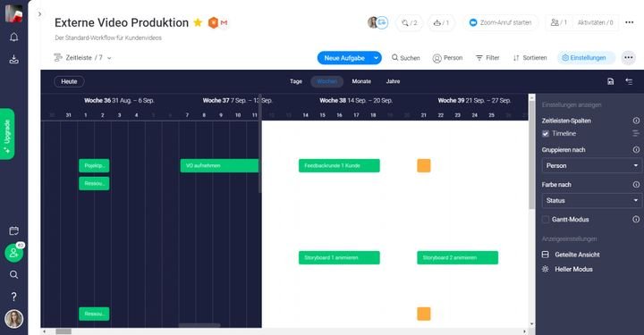Open the Aktivitäten /0 log
This screenshot has width=644, height=335.
[x=595, y=22]
